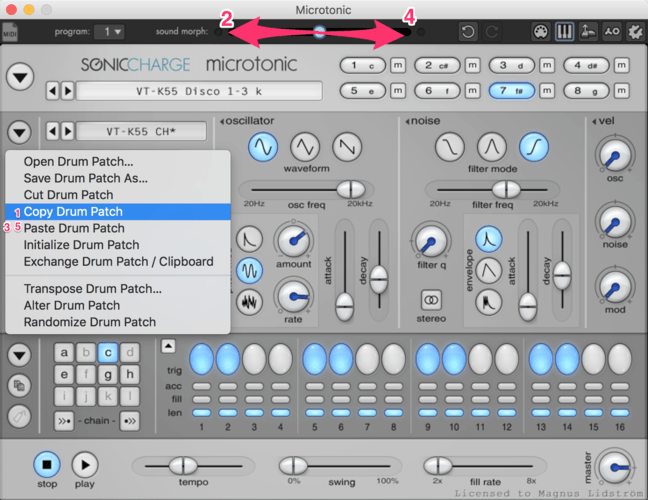Select the noise pitch modulation mode
Image resolution: width=648 pixels, height=500 pixels.
pos(249,302)
